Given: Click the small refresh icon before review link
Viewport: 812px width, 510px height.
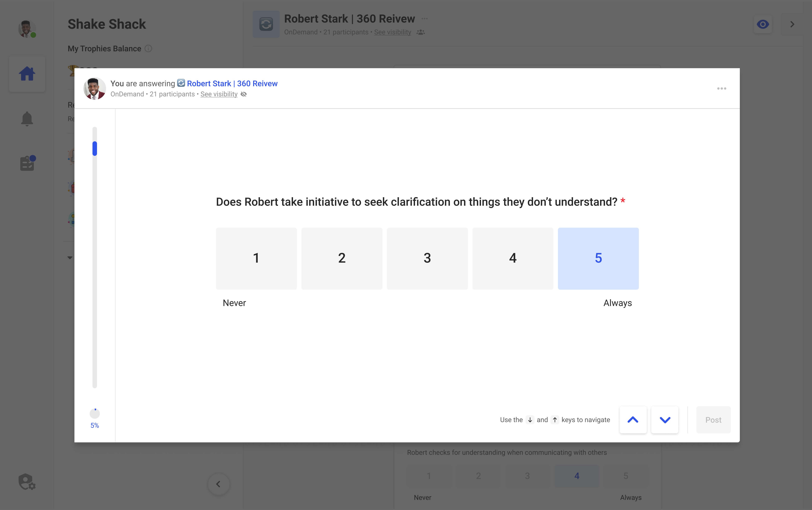Looking at the screenshot, I should 181,83.
